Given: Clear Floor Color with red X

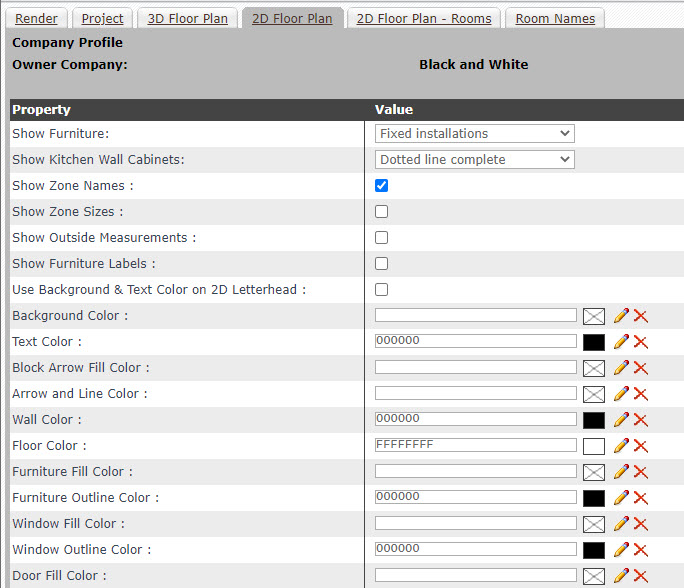Looking at the screenshot, I should (640, 445).
